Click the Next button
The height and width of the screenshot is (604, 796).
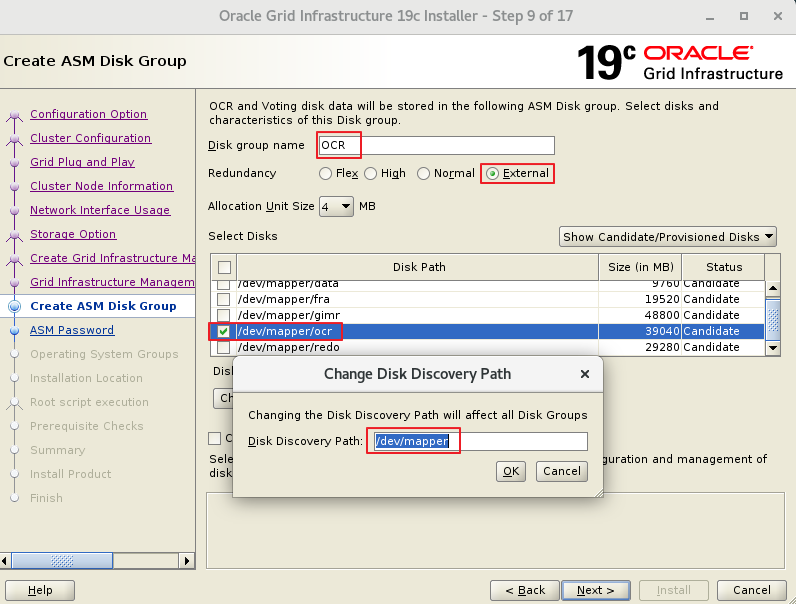click(x=595, y=590)
